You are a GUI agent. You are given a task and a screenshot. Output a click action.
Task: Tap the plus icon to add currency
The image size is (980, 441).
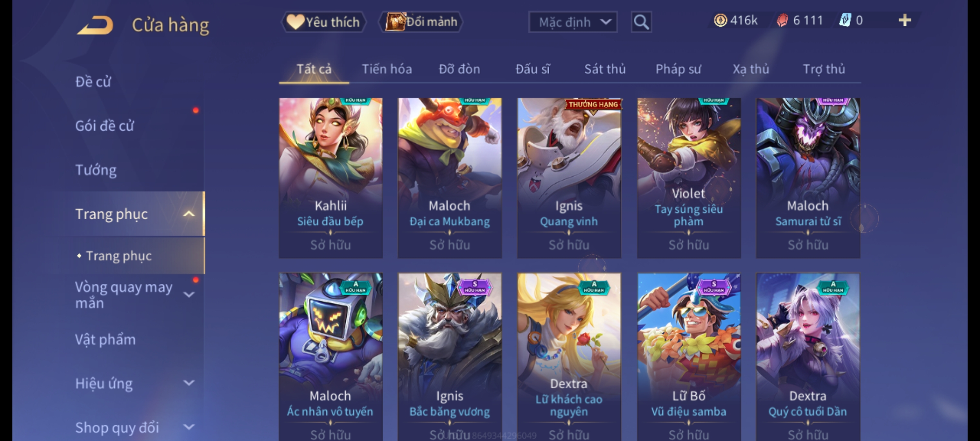coord(904,20)
